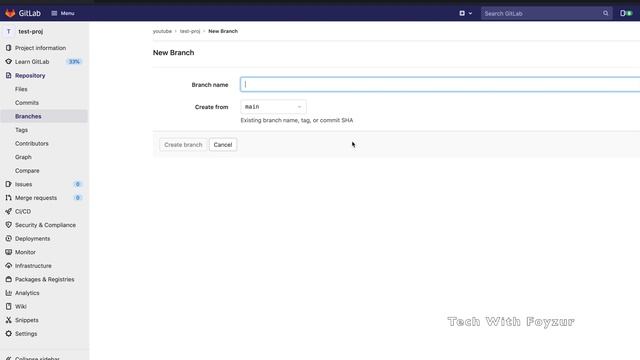Click the Repository icon
The image size is (640, 360).
click(9, 76)
